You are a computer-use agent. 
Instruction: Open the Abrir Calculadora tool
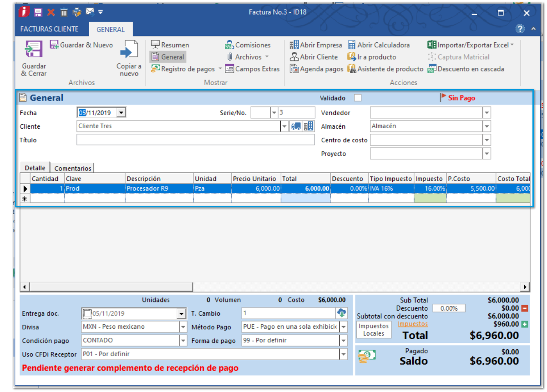tap(379, 45)
